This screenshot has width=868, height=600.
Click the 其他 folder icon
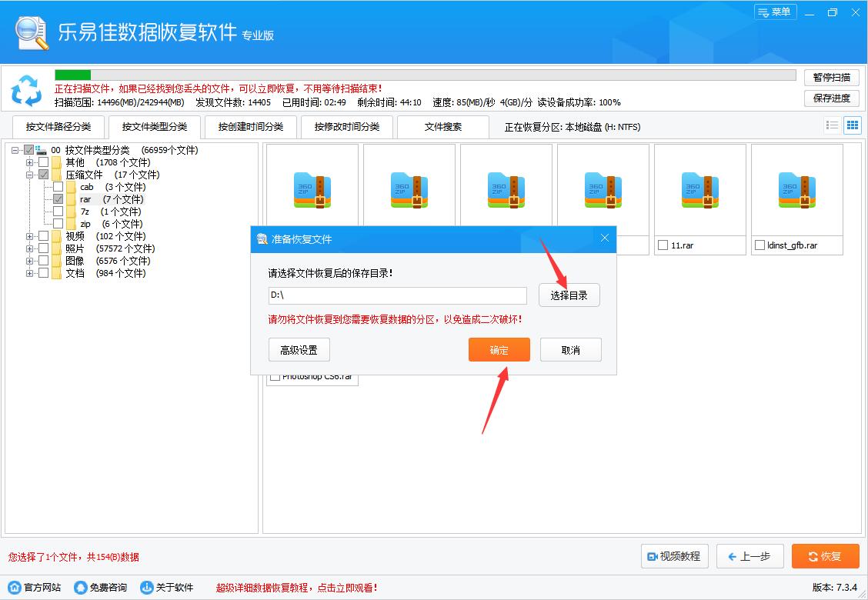(x=56, y=163)
